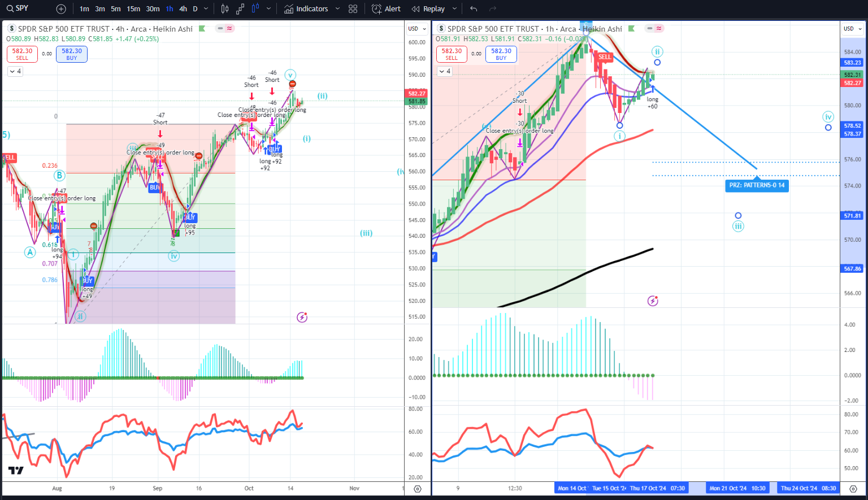Click the wave (ii) circle label on 1h chart
Screen dimensions: 868x500
coord(657,51)
